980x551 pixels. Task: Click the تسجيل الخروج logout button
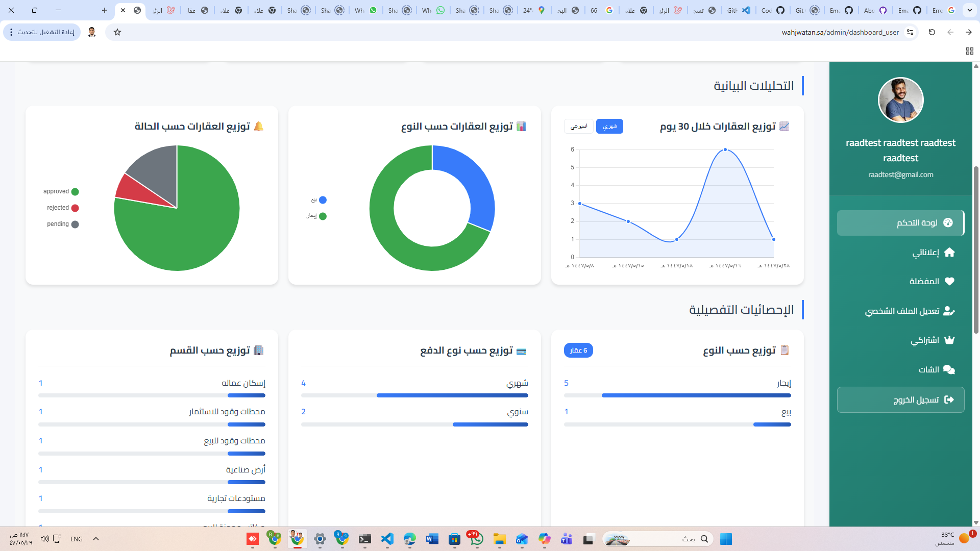pos(900,400)
